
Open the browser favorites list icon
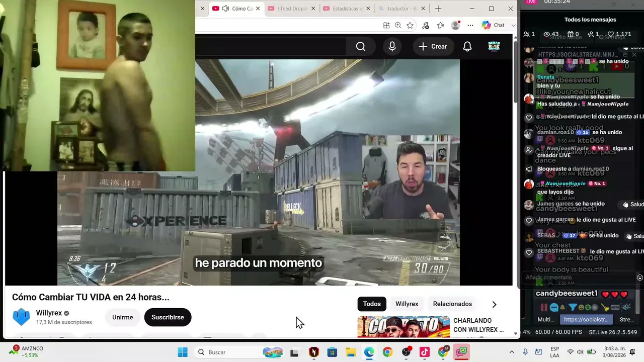(441, 25)
